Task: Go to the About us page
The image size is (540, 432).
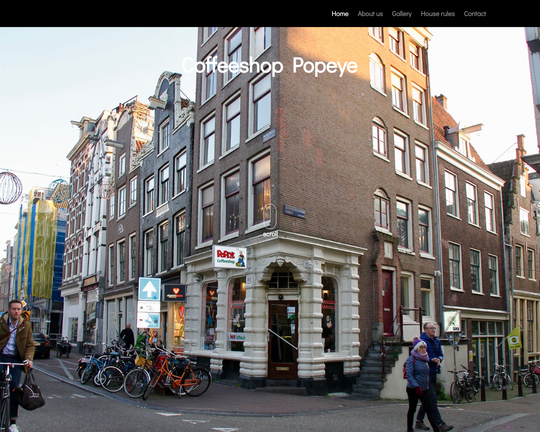Action: coord(370,14)
